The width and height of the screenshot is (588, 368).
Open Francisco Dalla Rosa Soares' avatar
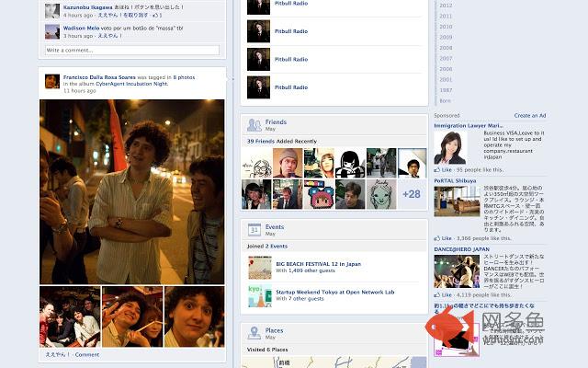click(52, 81)
